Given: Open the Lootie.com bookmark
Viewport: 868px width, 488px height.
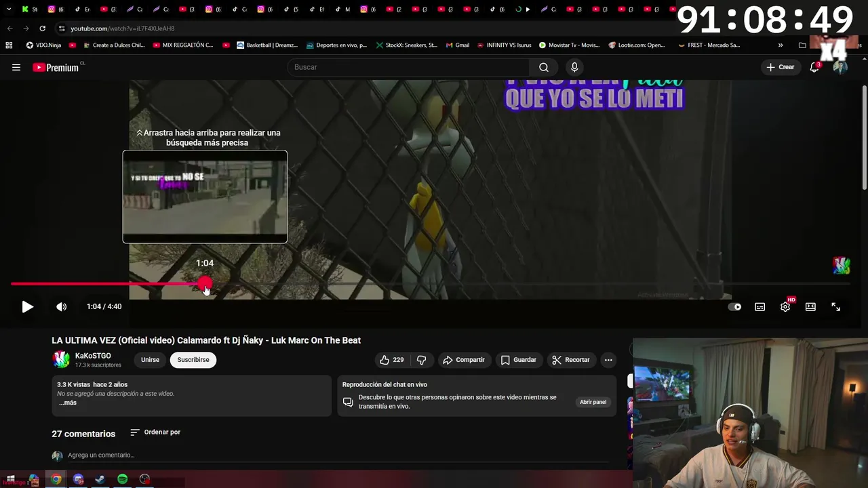Looking at the screenshot, I should [x=637, y=45].
